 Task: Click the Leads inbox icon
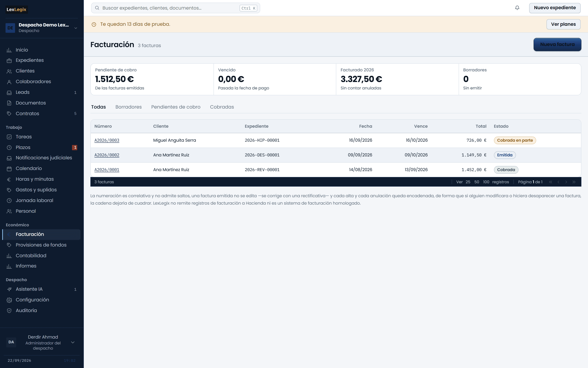[9, 93]
